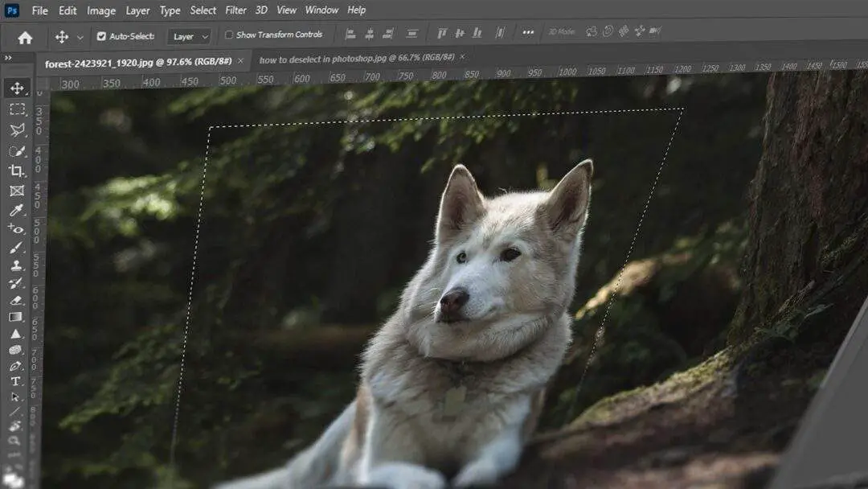Expand the Move tool preset picker arrow
Image resolution: width=868 pixels, height=489 pixels.
click(x=80, y=37)
